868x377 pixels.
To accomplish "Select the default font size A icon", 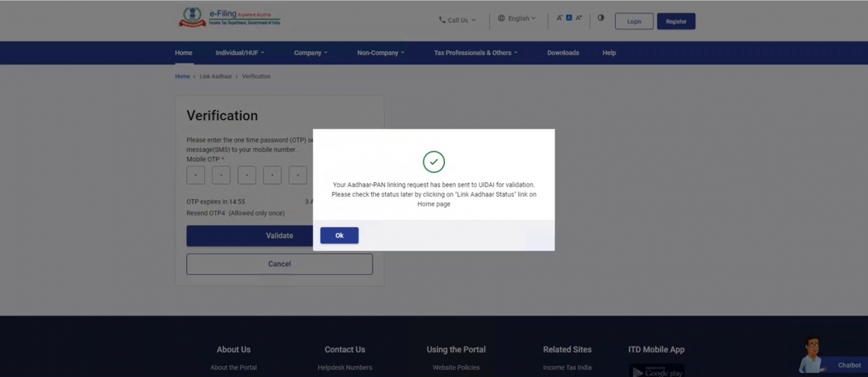I will pyautogui.click(x=569, y=18).
